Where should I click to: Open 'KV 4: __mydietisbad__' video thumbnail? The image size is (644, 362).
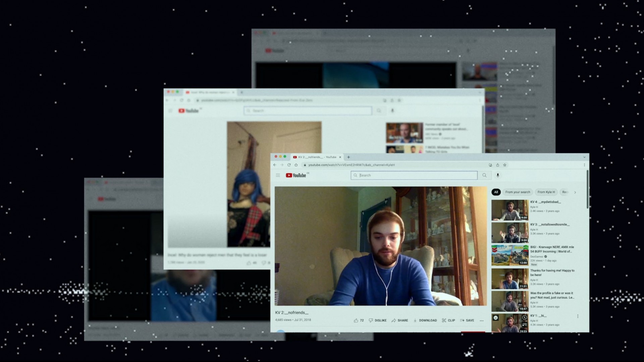(509, 210)
